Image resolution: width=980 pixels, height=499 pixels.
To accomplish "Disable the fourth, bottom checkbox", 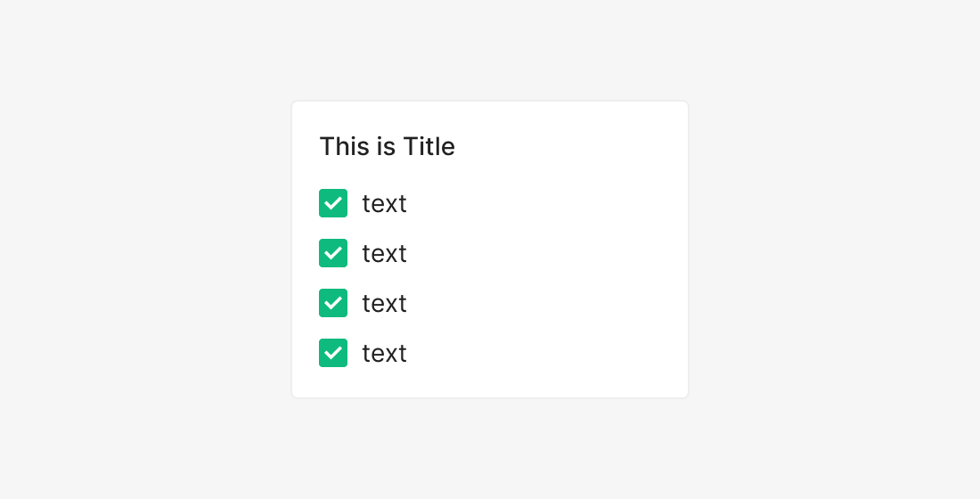I will click(x=333, y=353).
